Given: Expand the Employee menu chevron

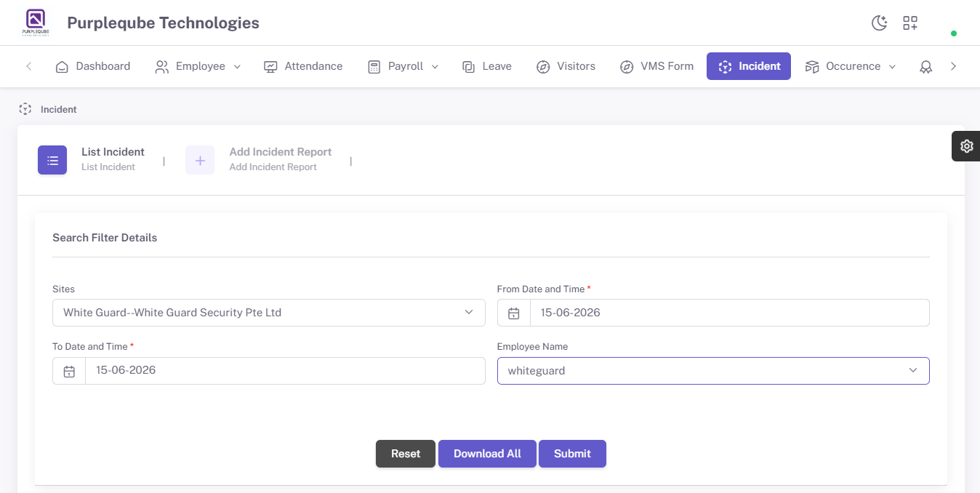Looking at the screenshot, I should click(237, 66).
